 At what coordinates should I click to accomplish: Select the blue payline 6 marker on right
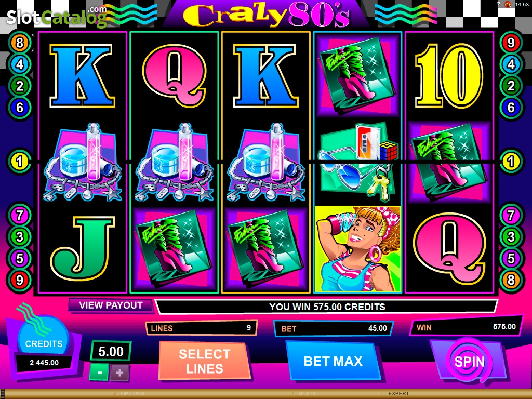(511, 108)
